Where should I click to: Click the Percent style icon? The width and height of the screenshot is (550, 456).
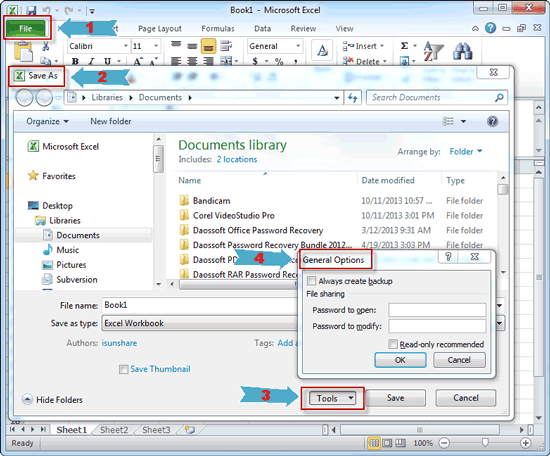(x=279, y=61)
